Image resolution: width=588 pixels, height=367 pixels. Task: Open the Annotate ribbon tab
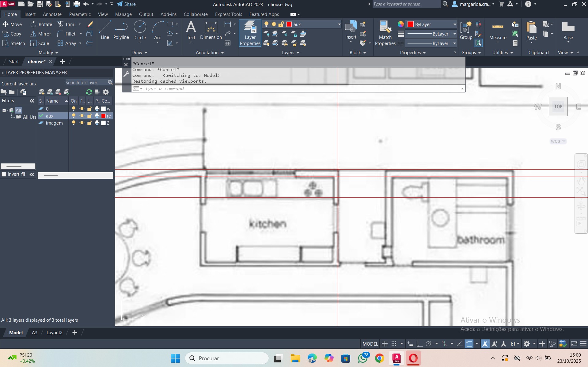tap(52, 14)
